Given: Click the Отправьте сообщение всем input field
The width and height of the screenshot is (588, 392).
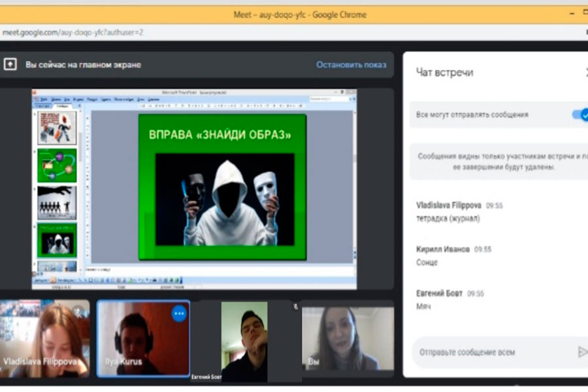Looking at the screenshot, I should pos(495,352).
